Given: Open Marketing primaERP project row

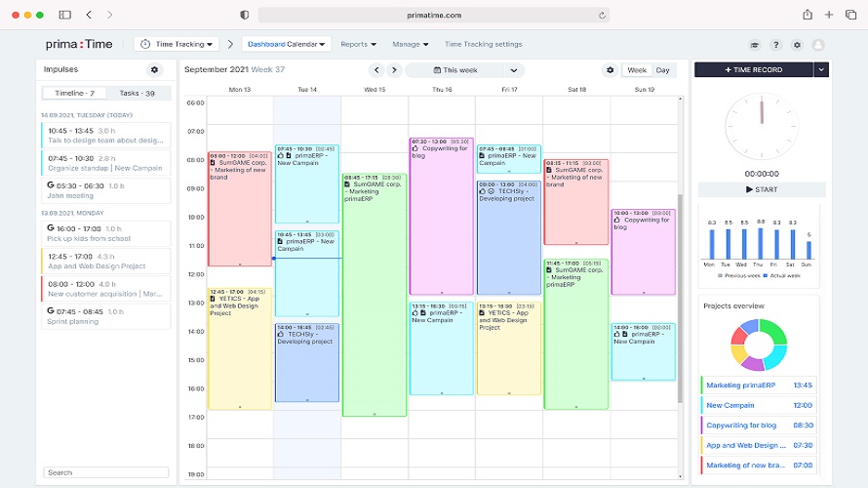Looking at the screenshot, I should tap(759, 385).
